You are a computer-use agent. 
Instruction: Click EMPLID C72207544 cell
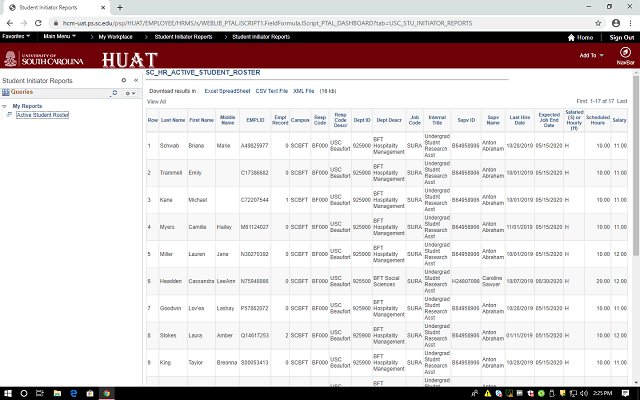(x=254, y=200)
